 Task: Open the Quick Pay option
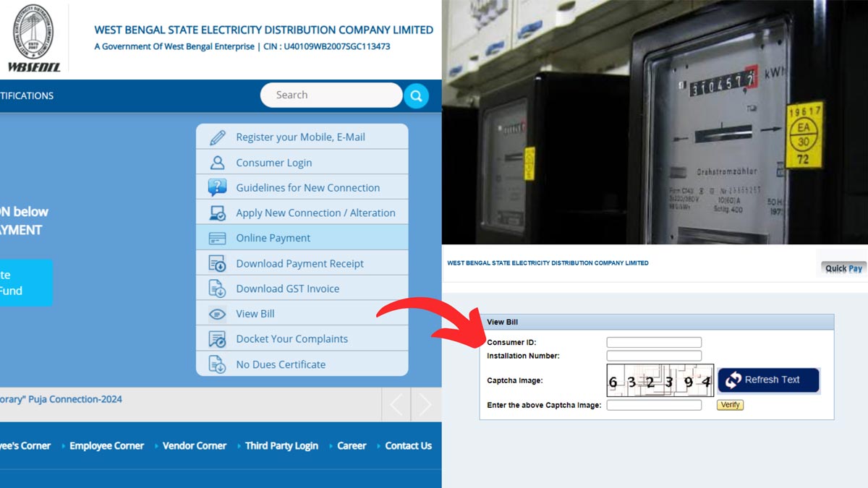[842, 267]
